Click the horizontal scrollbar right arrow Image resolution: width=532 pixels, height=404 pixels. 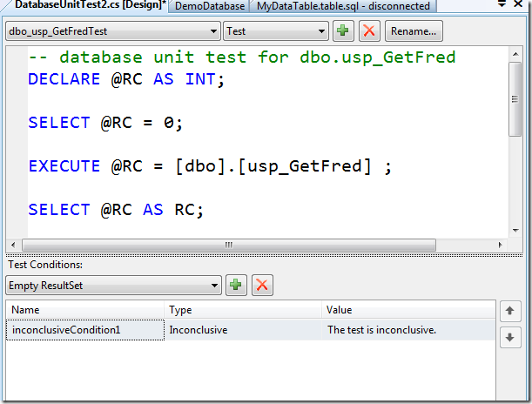pyautogui.click(x=500, y=245)
